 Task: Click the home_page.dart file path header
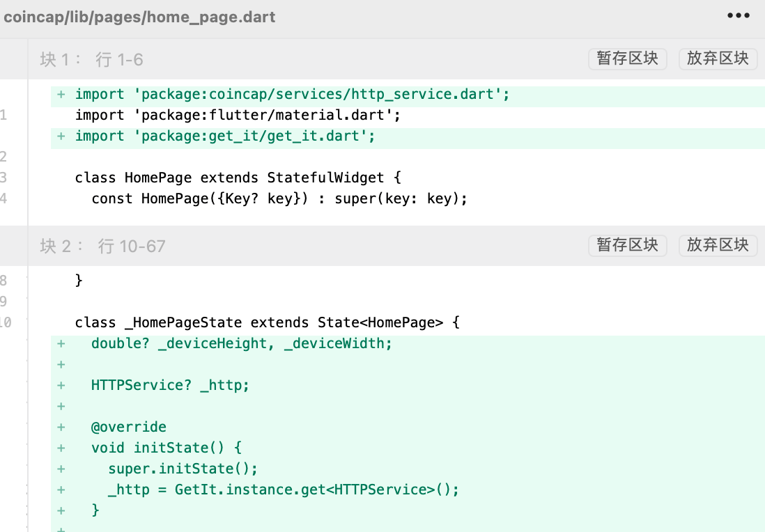click(x=139, y=17)
